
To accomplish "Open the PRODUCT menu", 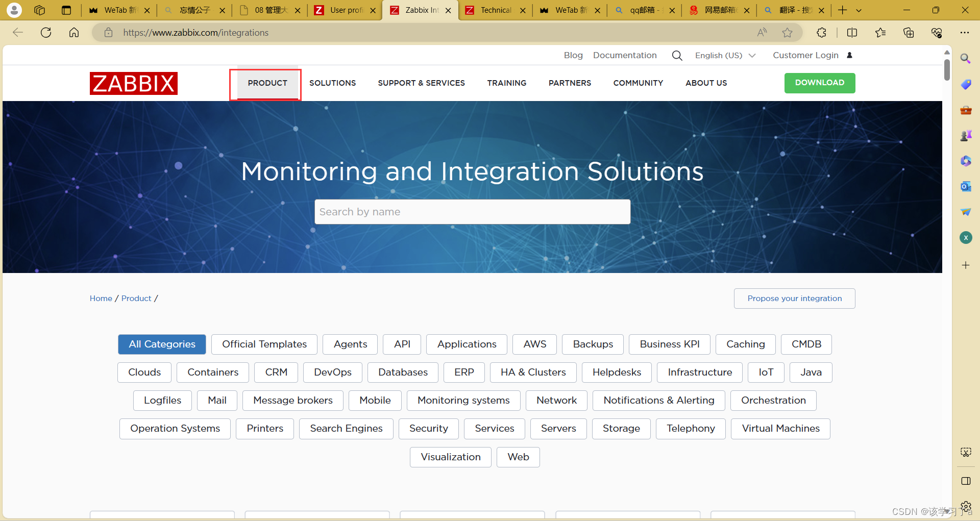I will click(267, 83).
